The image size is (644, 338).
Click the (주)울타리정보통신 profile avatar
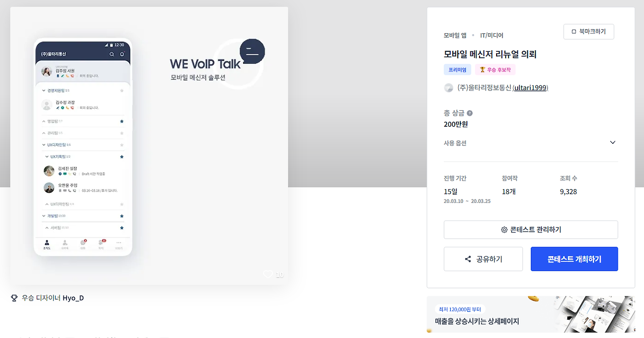coord(448,88)
